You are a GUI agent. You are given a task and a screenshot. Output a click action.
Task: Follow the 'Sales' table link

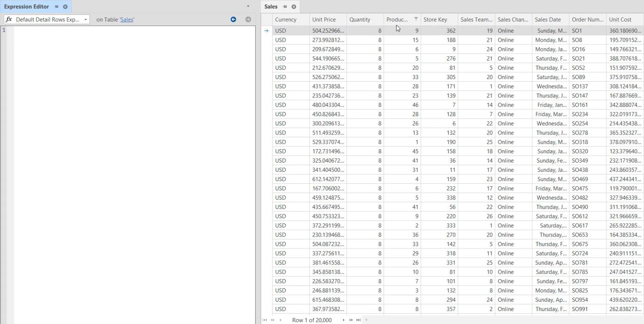127,20
